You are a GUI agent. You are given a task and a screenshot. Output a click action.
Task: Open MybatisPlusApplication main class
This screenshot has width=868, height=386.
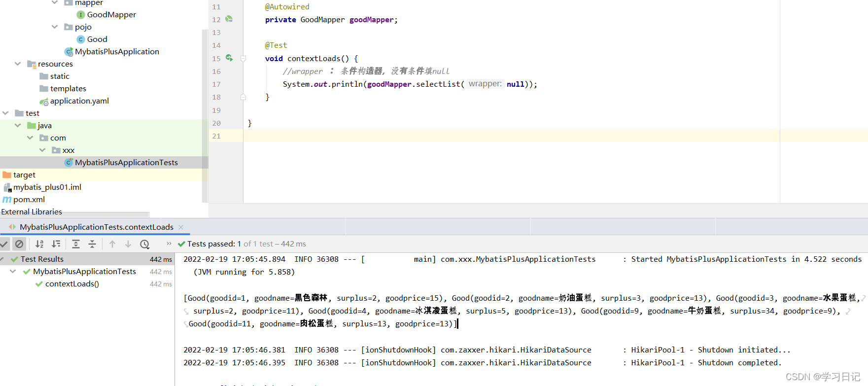[x=117, y=52]
